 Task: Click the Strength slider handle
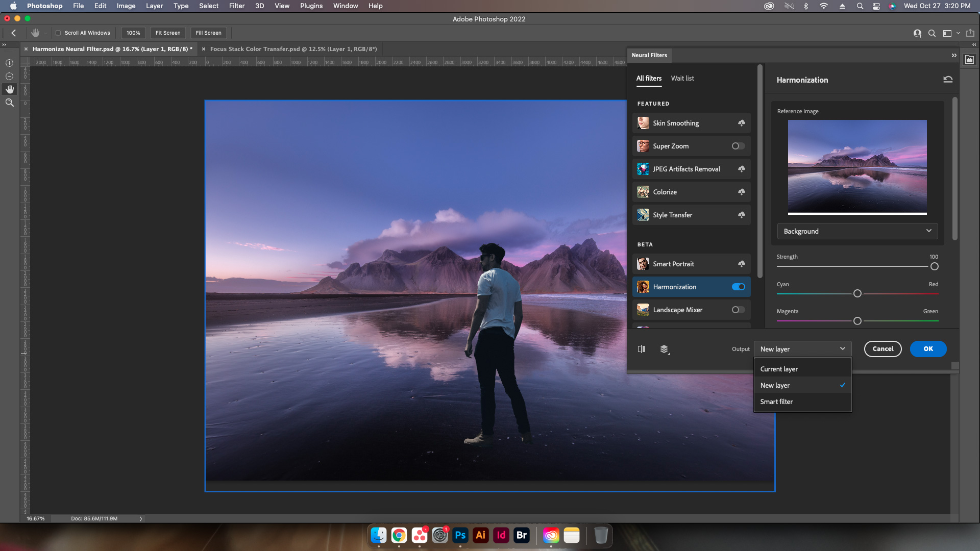(934, 266)
